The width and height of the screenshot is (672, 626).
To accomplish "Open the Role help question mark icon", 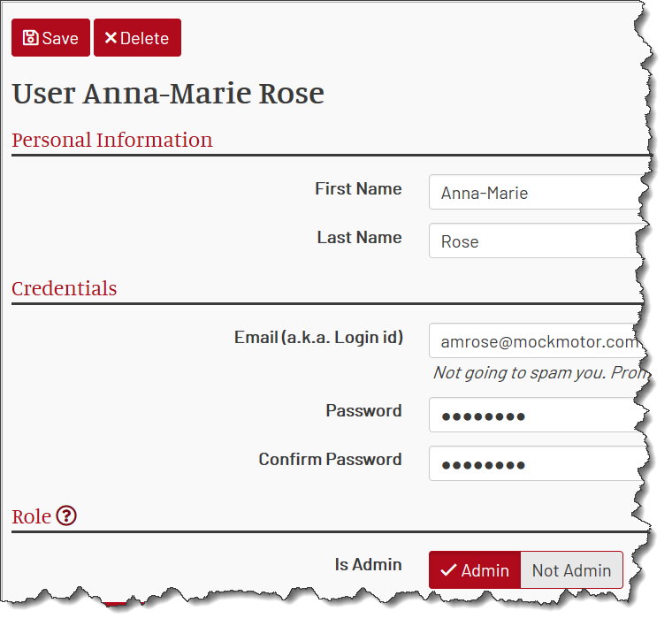I will coord(66,515).
